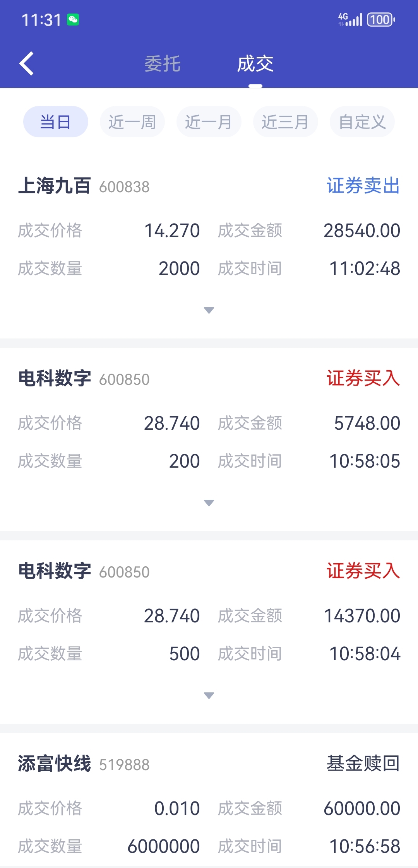Tap the back arrow icon
This screenshot has height=868, width=418.
pos(27,63)
